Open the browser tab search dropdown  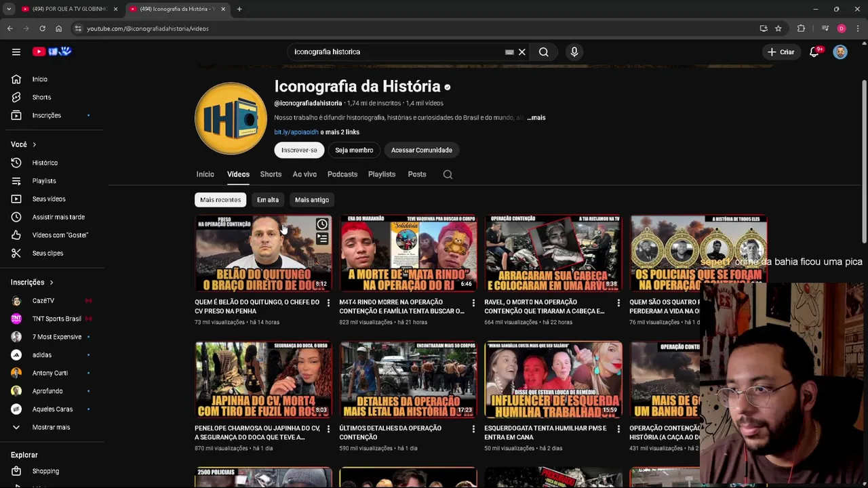point(9,9)
